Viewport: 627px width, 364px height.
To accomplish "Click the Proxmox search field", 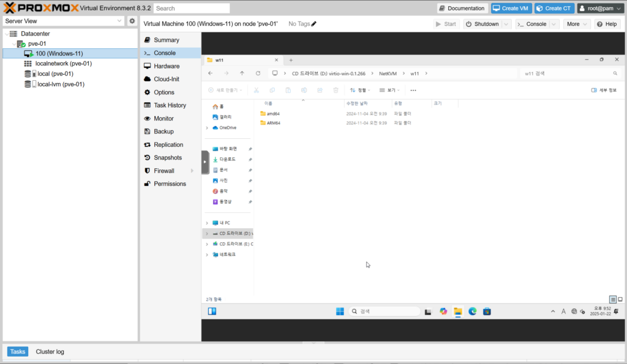I will click(x=191, y=9).
